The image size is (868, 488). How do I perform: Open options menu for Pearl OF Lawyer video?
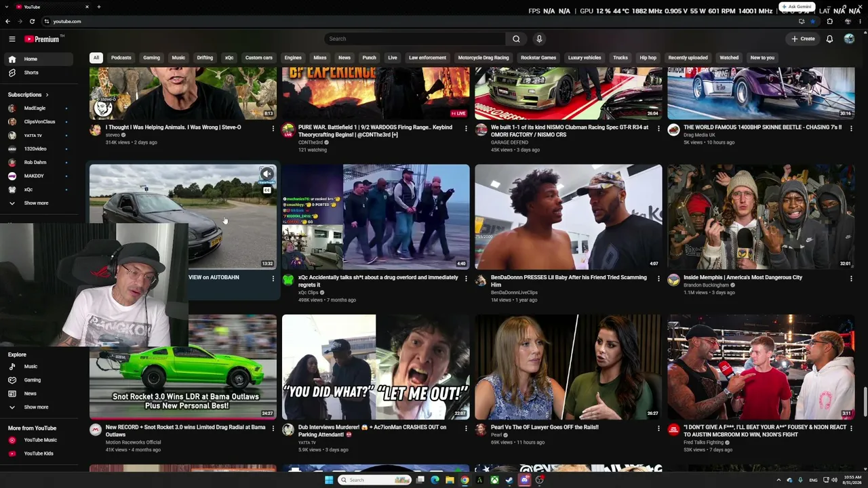pyautogui.click(x=658, y=428)
